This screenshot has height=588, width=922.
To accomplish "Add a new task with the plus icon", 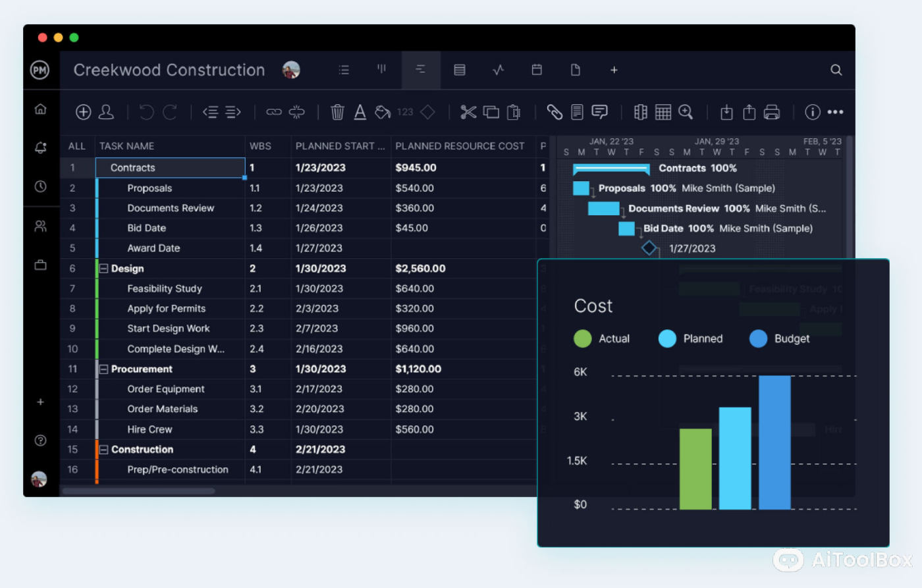I will 84,112.
